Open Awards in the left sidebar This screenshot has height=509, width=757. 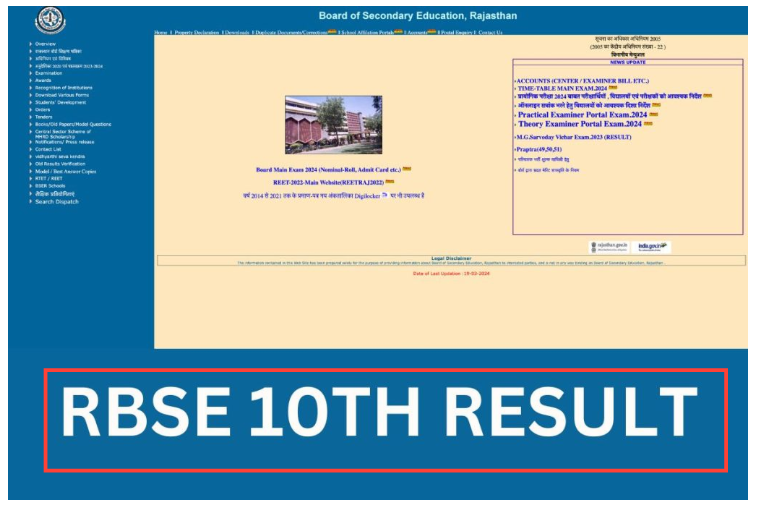pyautogui.click(x=43, y=81)
